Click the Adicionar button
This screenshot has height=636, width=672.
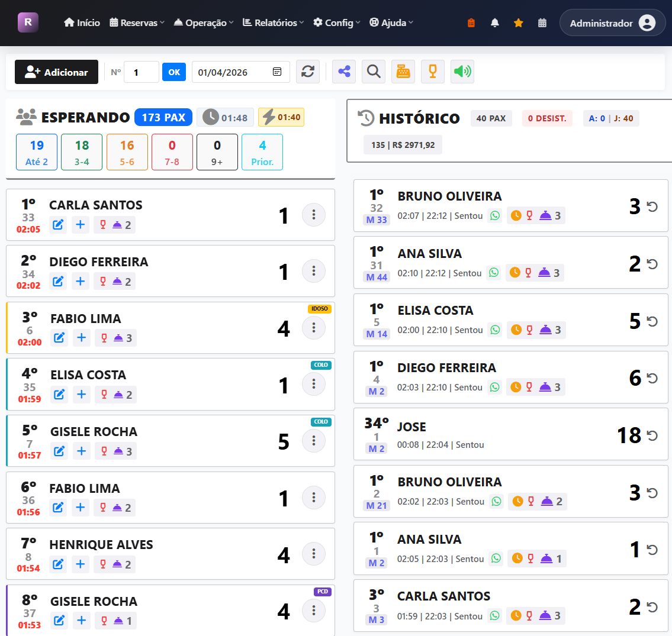(x=57, y=72)
